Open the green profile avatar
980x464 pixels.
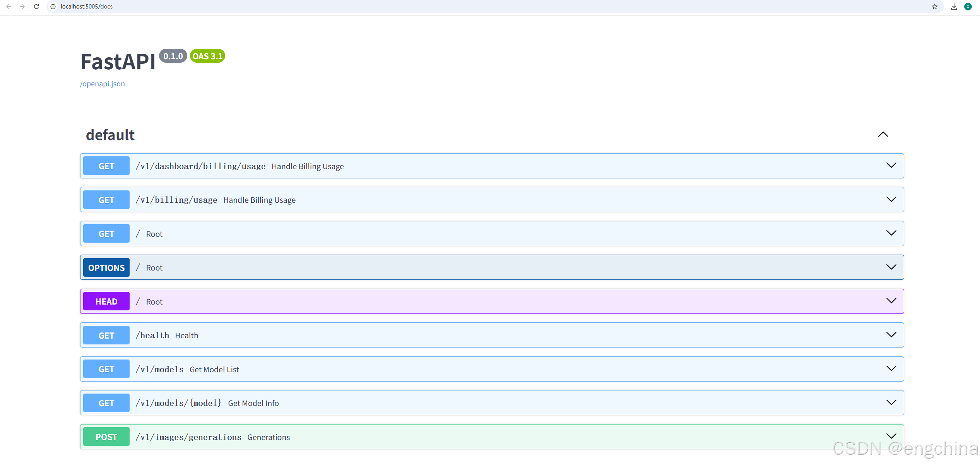[968, 7]
